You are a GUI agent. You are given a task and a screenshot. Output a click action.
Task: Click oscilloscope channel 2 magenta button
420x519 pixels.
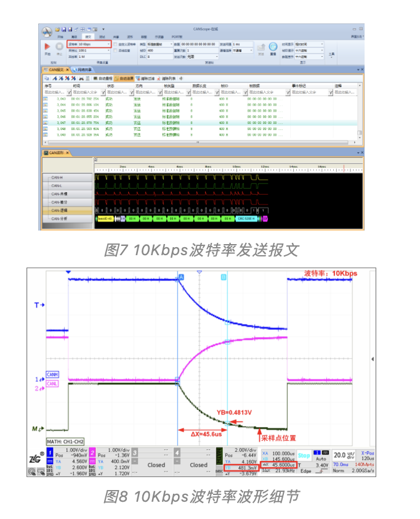click(x=92, y=452)
